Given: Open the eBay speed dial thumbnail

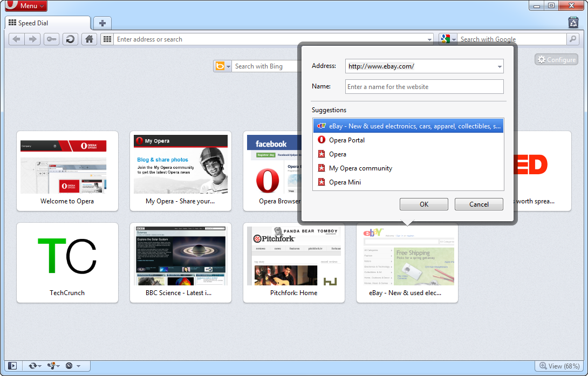Looking at the screenshot, I should [407, 263].
